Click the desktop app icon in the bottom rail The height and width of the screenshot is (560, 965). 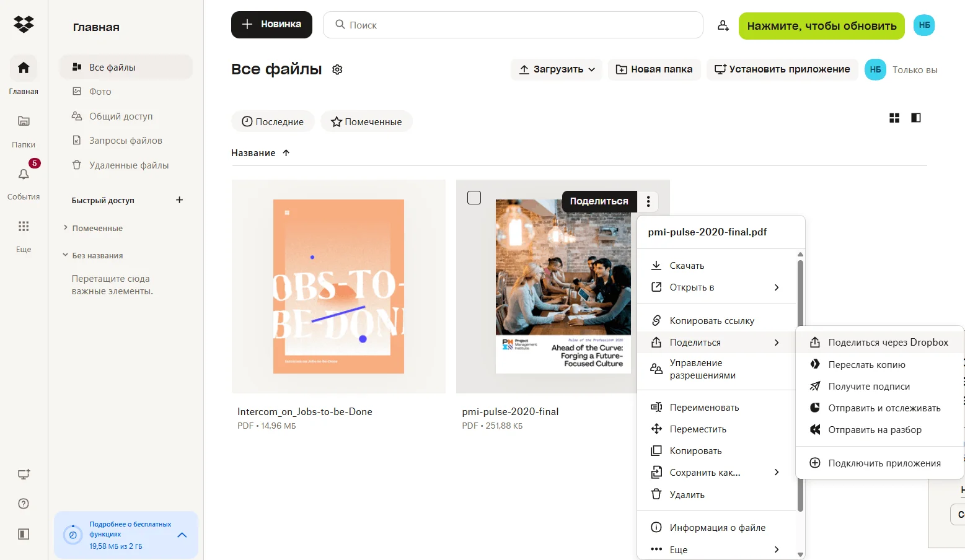click(24, 475)
